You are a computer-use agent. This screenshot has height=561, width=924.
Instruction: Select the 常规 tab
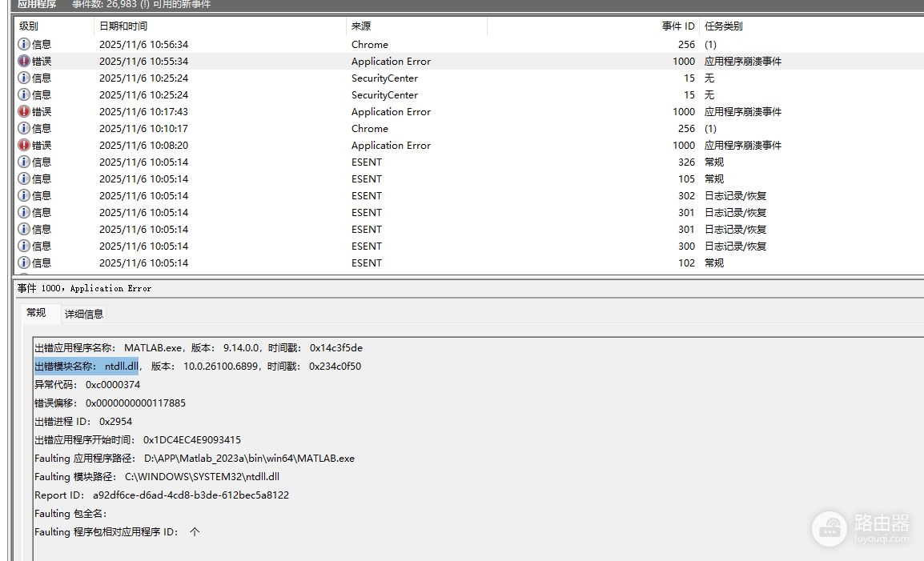coord(36,312)
